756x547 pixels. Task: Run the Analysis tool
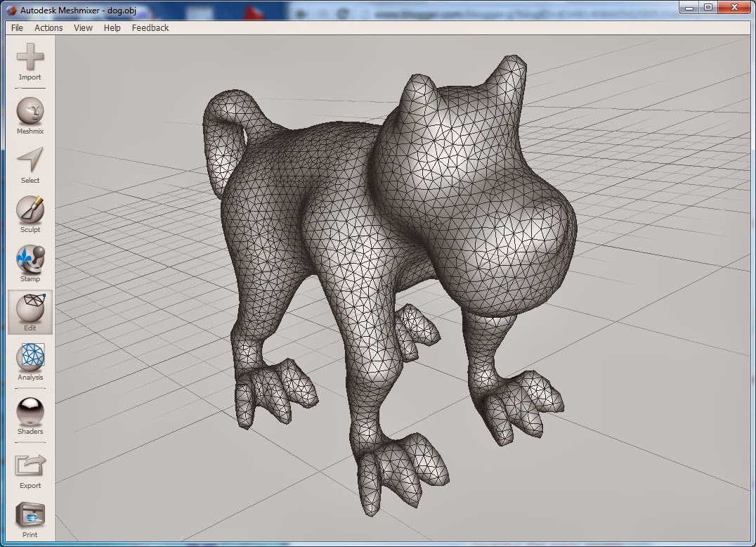click(x=30, y=356)
